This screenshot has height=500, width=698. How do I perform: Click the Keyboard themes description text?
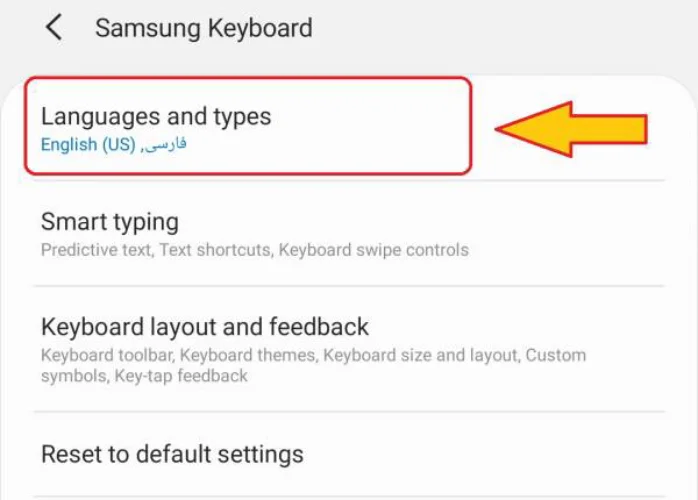(x=246, y=355)
